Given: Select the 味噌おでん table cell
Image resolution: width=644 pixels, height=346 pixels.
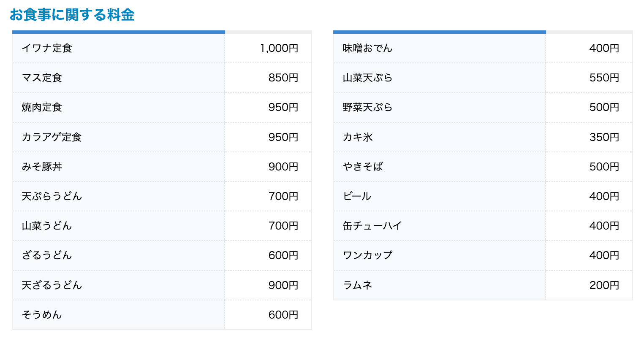Looking at the screenshot, I should pyautogui.click(x=367, y=49).
